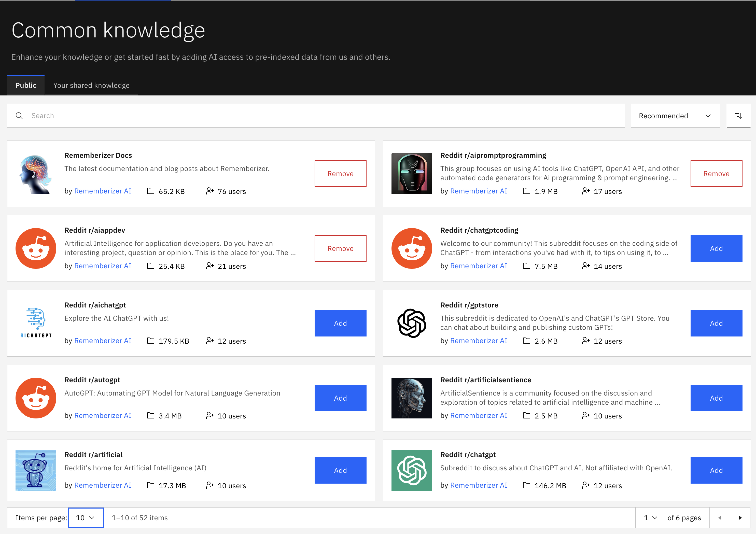756x534 pixels.
Task: Expand the items per page dropdown
Action: (x=86, y=517)
